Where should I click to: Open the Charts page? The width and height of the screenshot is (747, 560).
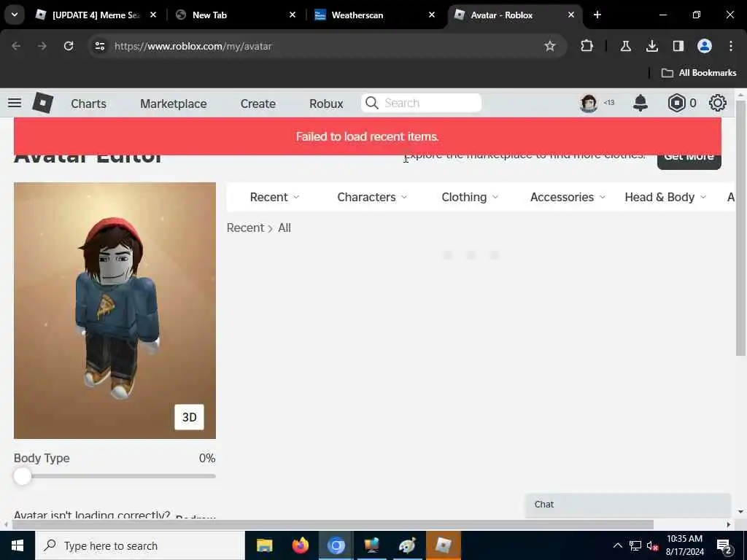coord(88,104)
